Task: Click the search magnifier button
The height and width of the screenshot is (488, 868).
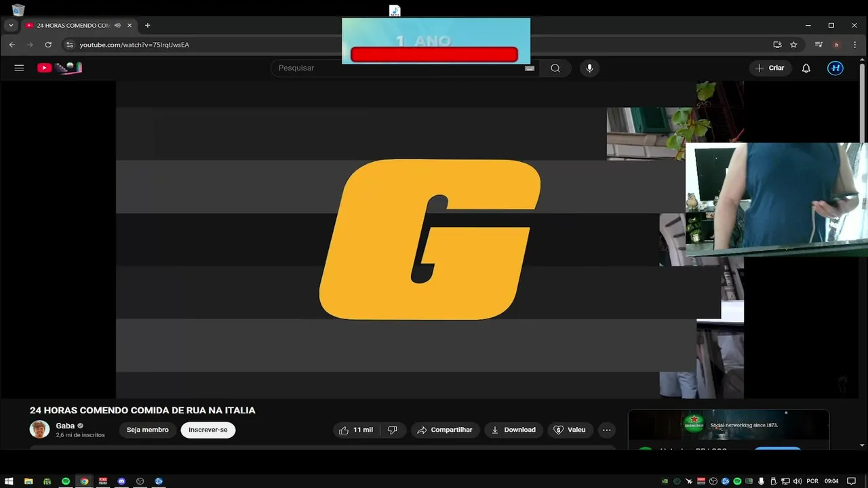Action: tap(555, 68)
